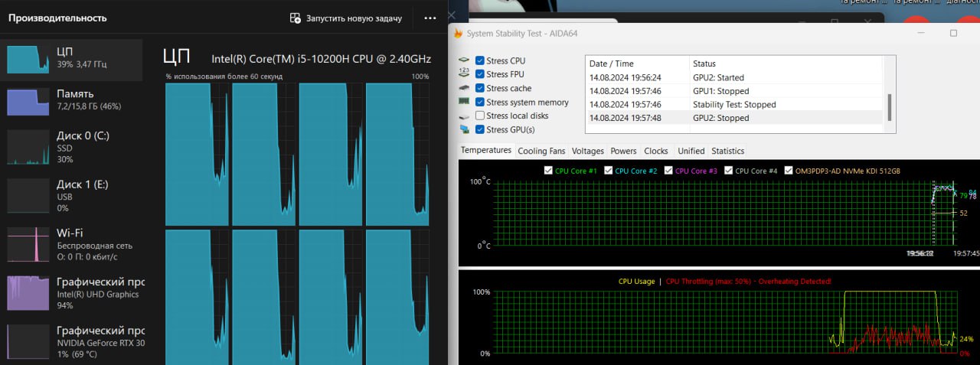
Task: Click the Stress system memory RAM icon
Action: [x=463, y=102]
